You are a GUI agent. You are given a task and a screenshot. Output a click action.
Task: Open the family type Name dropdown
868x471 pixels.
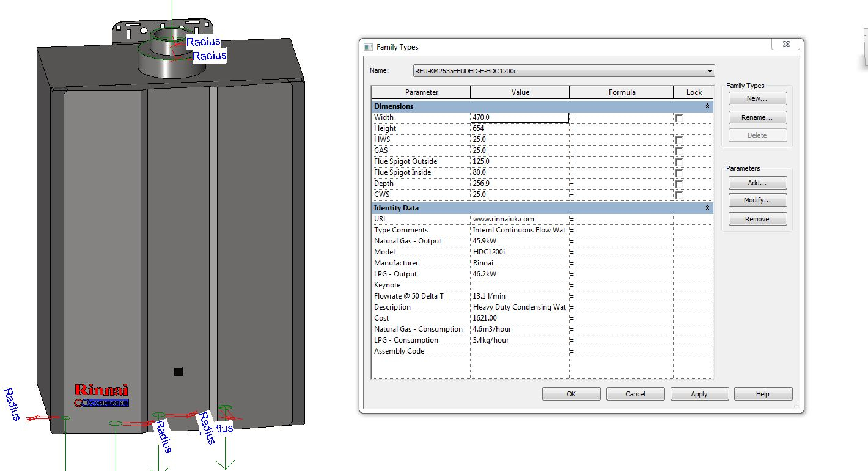(709, 71)
